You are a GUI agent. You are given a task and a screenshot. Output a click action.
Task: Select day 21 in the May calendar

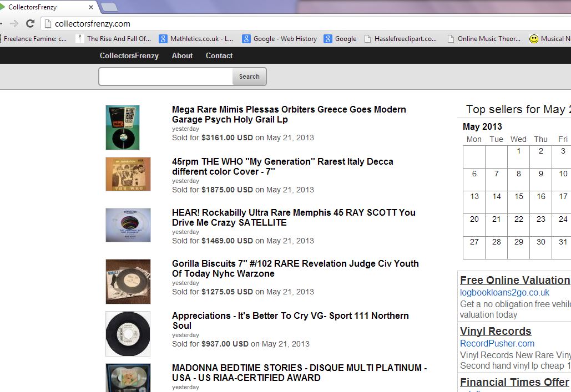(496, 225)
